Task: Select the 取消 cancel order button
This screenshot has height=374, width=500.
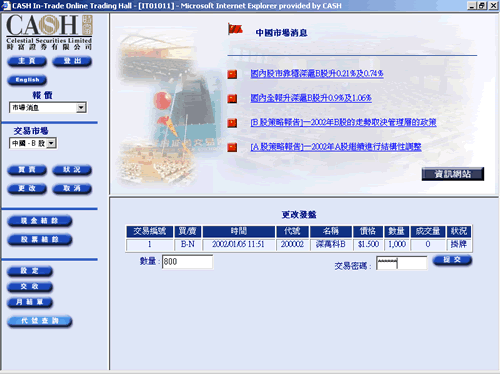Action: (72, 189)
